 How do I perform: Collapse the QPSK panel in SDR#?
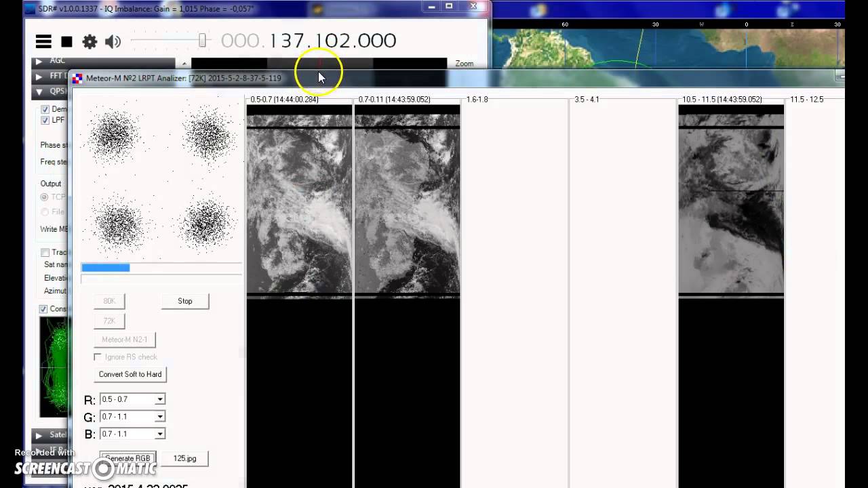[x=39, y=91]
